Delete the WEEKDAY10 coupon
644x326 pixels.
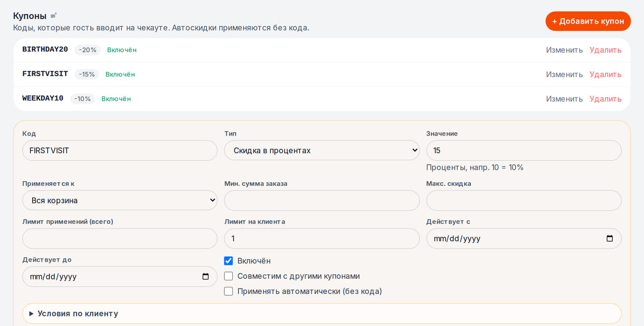pyautogui.click(x=605, y=99)
